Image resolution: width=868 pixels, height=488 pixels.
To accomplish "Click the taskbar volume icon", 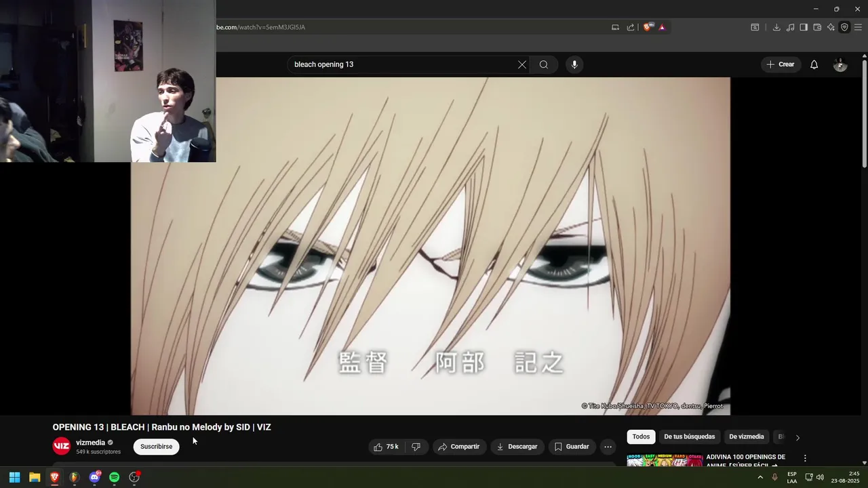I will point(820,477).
